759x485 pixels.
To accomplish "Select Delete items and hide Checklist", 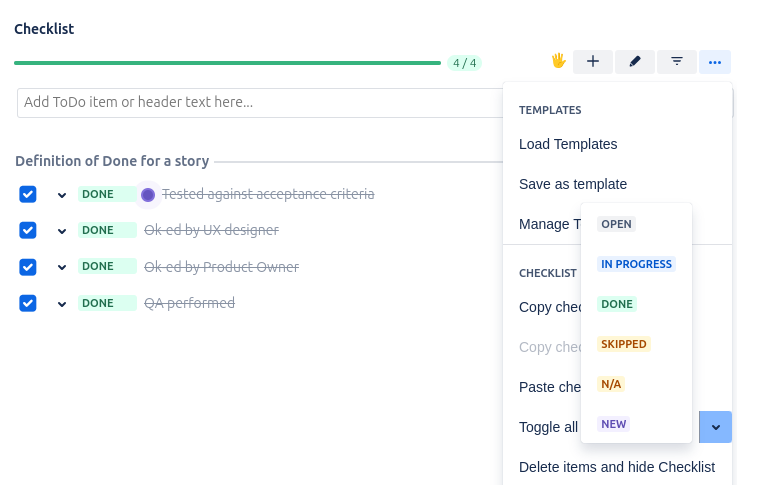I will pyautogui.click(x=617, y=467).
